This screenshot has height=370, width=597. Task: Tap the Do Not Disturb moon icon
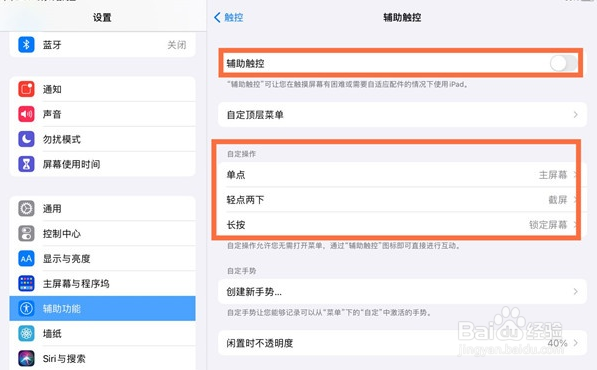(26, 139)
